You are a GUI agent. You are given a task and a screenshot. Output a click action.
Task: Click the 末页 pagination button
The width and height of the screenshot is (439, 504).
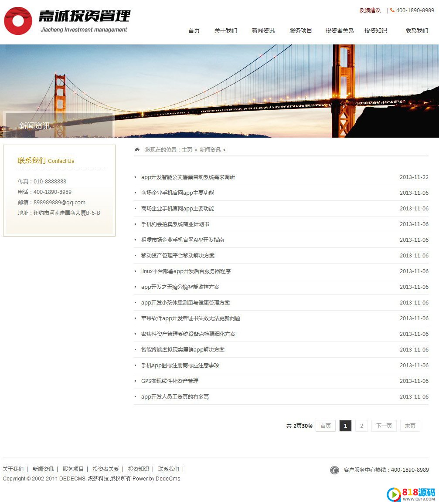pyautogui.click(x=410, y=426)
